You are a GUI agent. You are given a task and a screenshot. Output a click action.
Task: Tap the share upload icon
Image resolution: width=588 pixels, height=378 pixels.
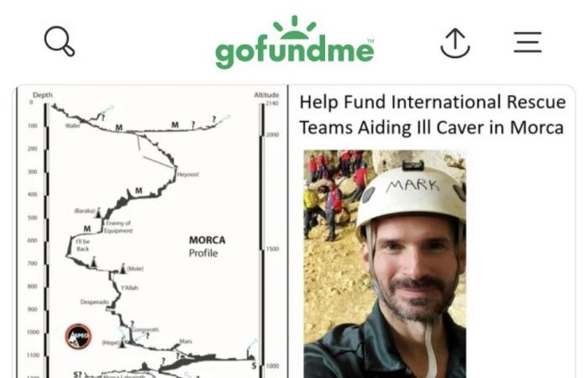[455, 43]
